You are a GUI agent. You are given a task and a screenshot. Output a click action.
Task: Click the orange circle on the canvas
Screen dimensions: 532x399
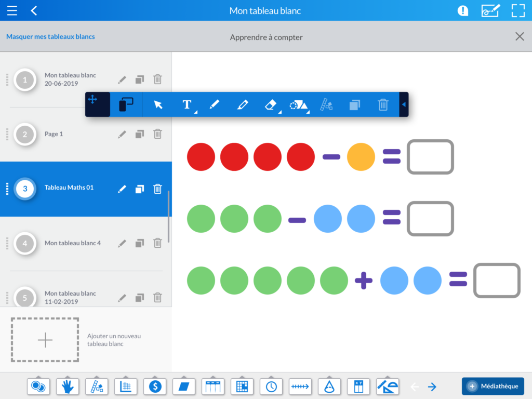[361, 156]
